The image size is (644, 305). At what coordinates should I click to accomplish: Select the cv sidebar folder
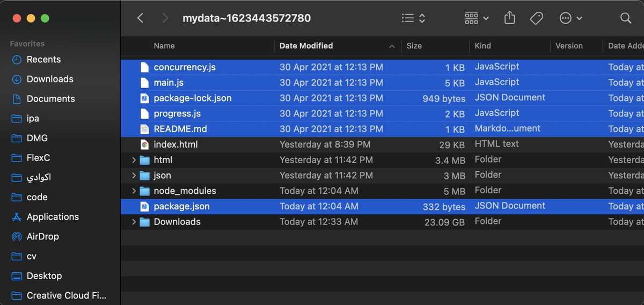[x=25, y=256]
